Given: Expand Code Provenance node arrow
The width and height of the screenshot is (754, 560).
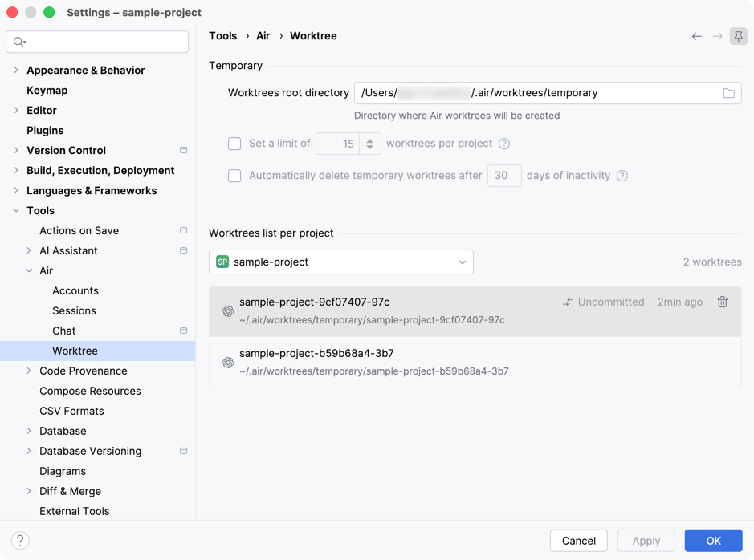Looking at the screenshot, I should click(29, 371).
